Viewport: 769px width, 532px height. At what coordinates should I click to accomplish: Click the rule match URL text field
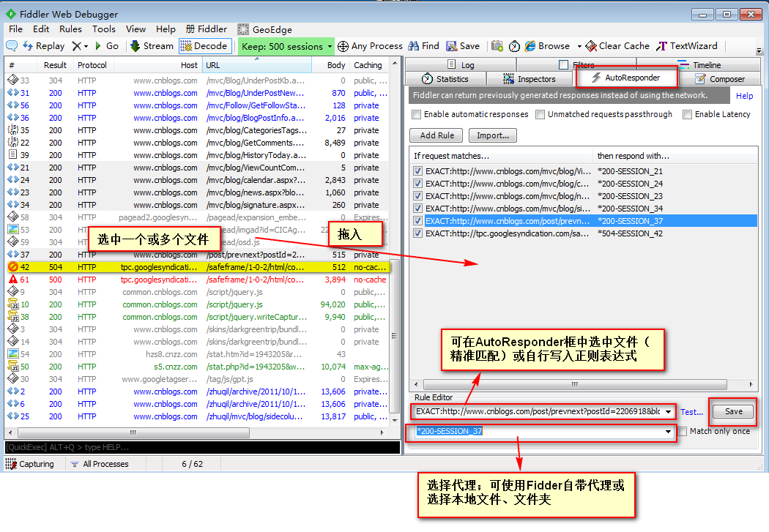538,412
